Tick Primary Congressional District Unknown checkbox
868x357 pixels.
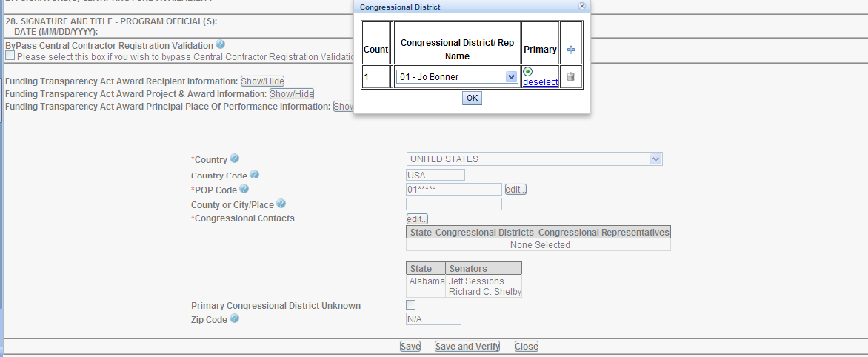[x=410, y=304]
